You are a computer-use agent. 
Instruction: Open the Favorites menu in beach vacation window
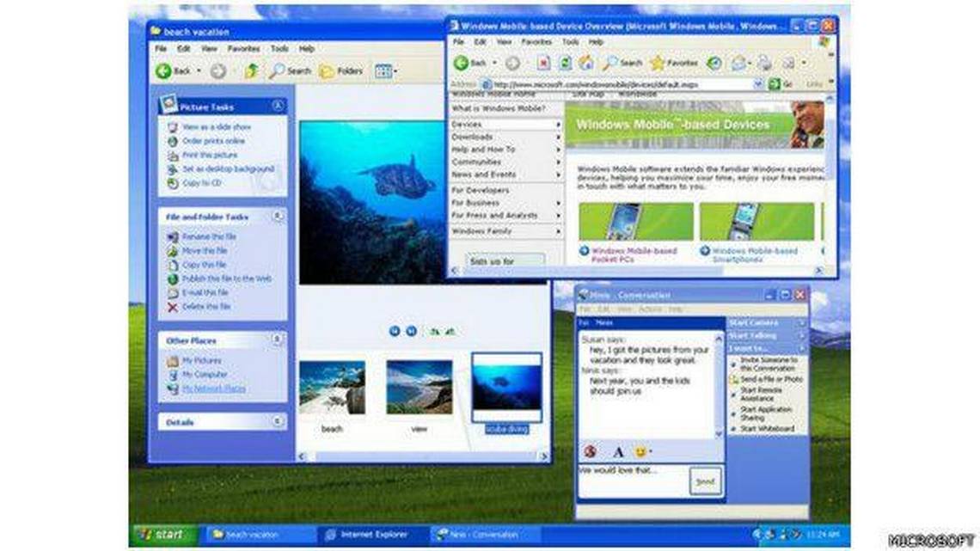click(244, 48)
